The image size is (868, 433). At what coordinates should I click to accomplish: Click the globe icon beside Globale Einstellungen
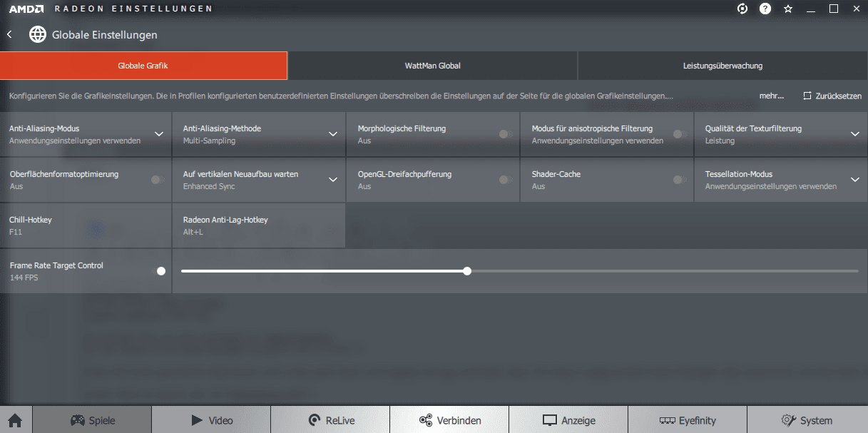coord(38,34)
